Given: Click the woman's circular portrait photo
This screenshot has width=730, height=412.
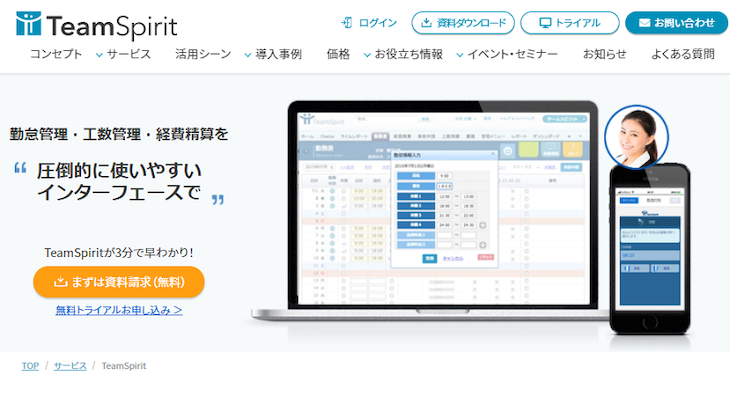Looking at the screenshot, I should [x=636, y=136].
